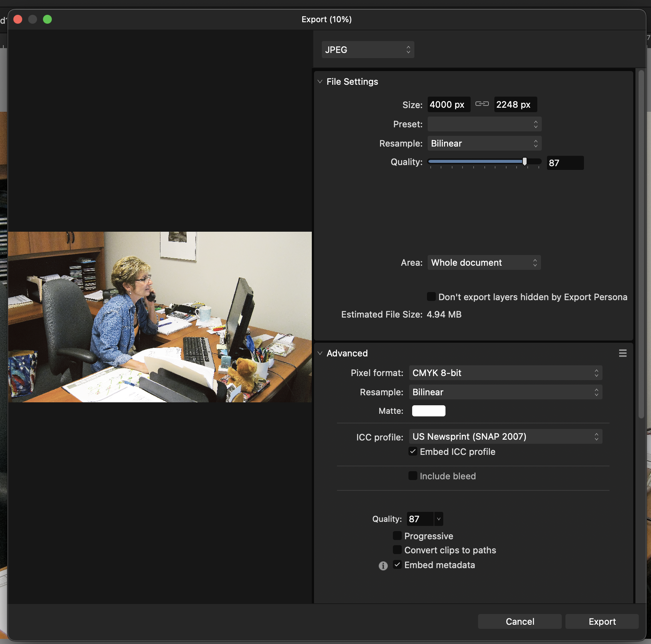Click the export preview photo thumbnail
The width and height of the screenshot is (651, 644).
click(160, 317)
